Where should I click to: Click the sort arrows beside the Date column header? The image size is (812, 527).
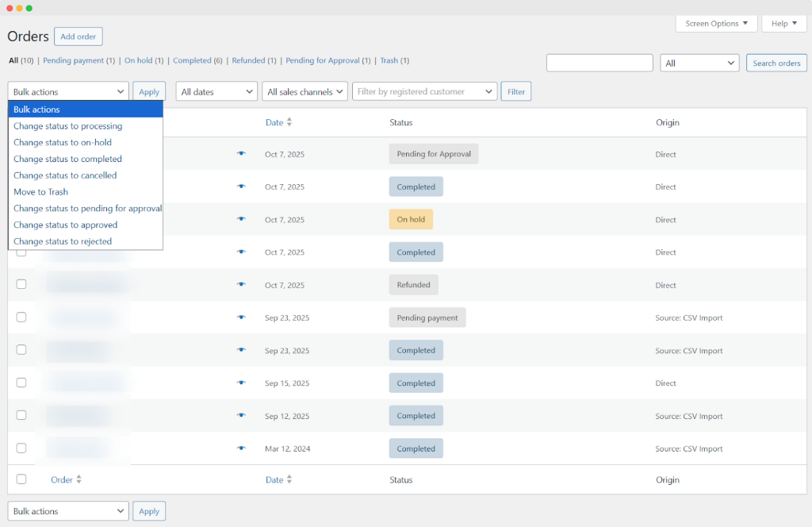tap(289, 122)
